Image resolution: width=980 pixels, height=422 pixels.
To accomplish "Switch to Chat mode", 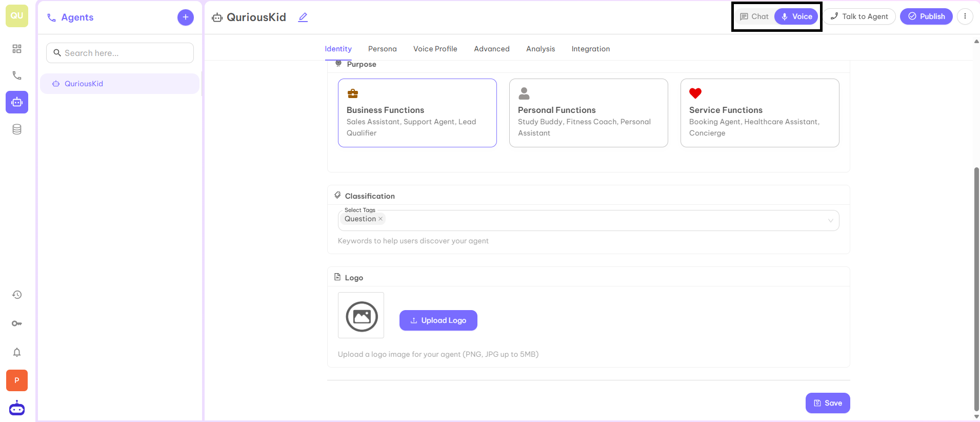I will tap(754, 16).
